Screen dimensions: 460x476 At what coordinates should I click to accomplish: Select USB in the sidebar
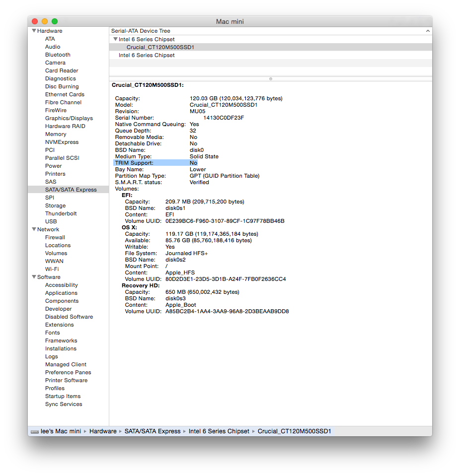coord(51,221)
